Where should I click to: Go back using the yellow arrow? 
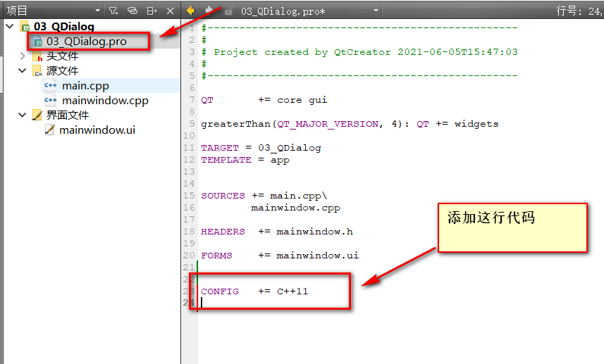tap(191, 11)
